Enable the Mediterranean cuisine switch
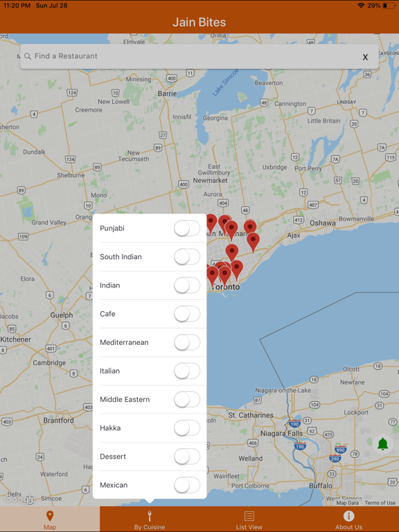The width and height of the screenshot is (399, 532). pyautogui.click(x=187, y=342)
